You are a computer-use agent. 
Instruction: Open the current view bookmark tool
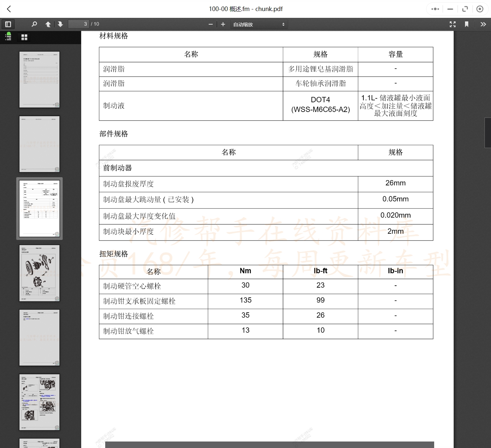[467, 24]
